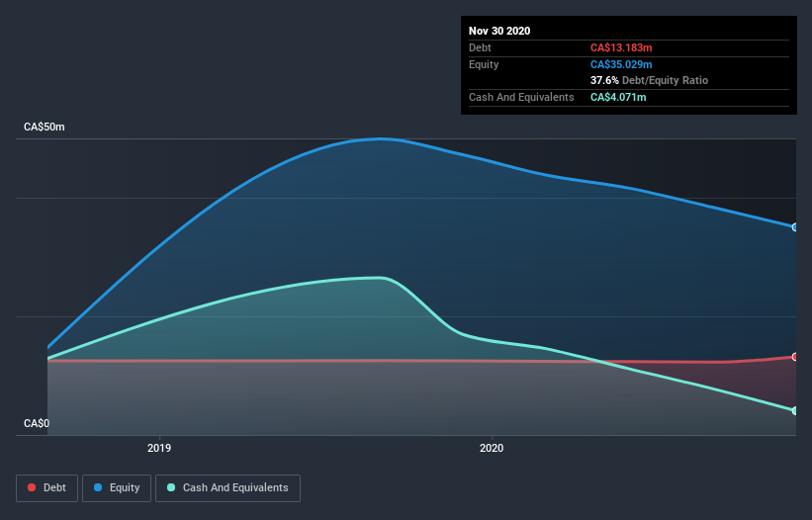Click the 2020 x-axis label
Image resolution: width=812 pixels, height=520 pixels.
492,448
